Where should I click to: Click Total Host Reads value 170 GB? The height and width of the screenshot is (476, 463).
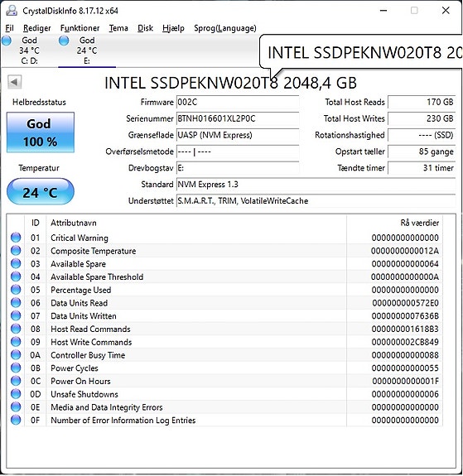(422, 103)
